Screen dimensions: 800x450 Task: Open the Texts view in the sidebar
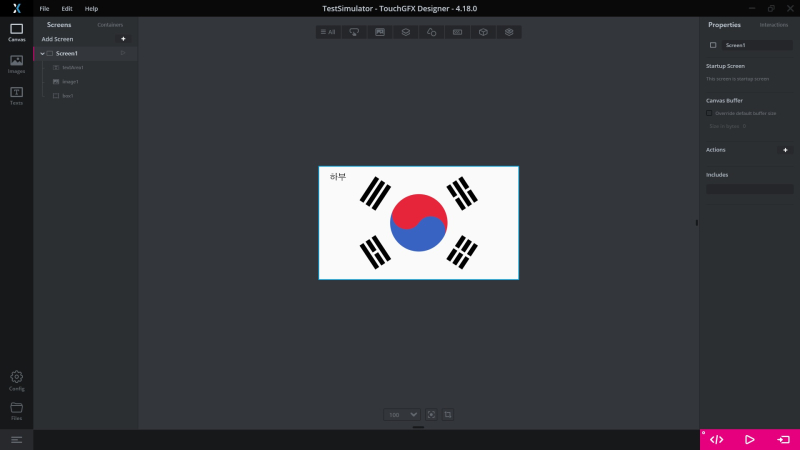tap(16, 96)
